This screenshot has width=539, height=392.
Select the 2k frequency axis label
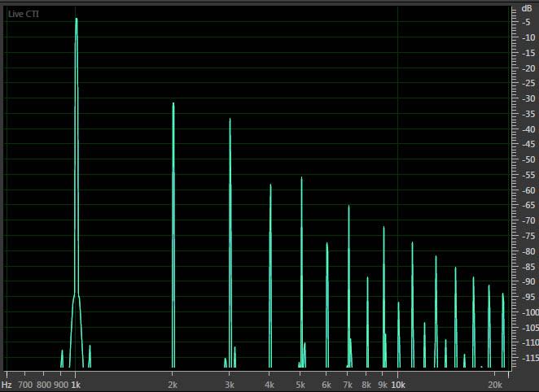pos(173,384)
